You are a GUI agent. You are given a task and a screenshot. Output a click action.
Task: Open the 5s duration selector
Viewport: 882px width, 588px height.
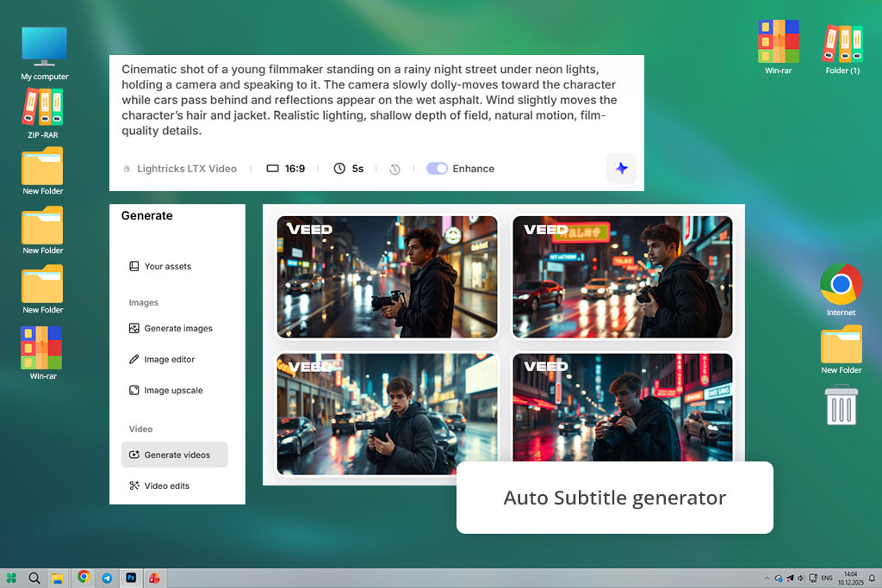click(349, 169)
